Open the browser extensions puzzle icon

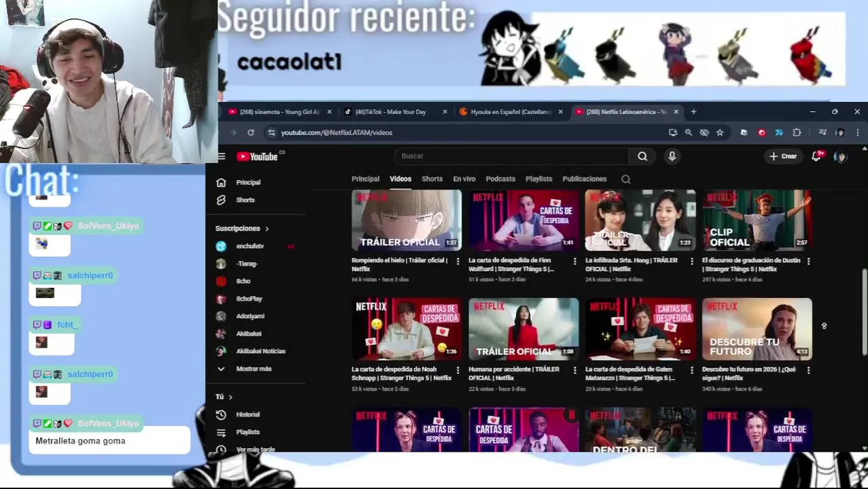[x=797, y=132]
